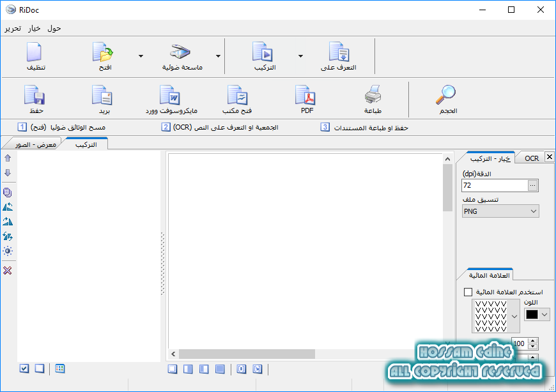Click the black اللون color swatch
Screen dimensions: 556x392
click(532, 315)
